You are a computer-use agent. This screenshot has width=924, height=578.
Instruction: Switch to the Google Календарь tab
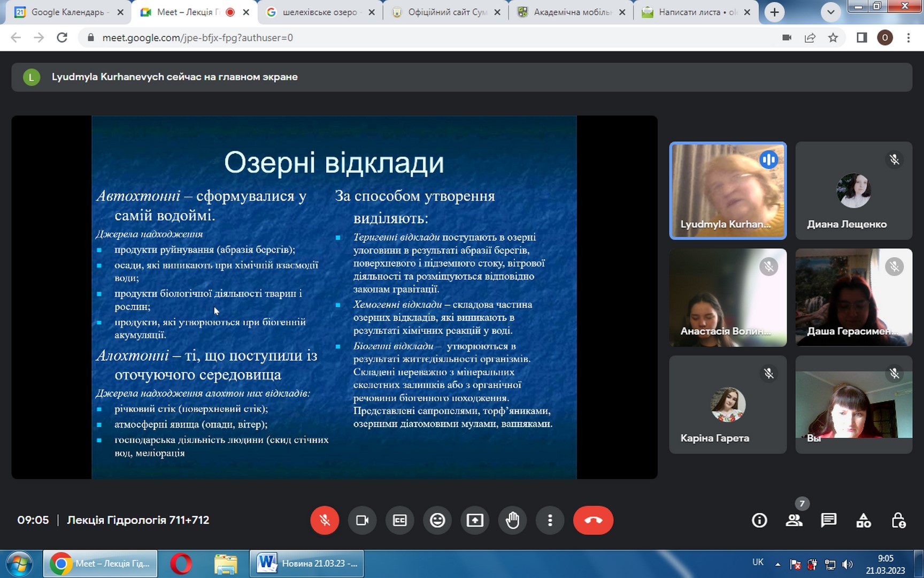67,12
